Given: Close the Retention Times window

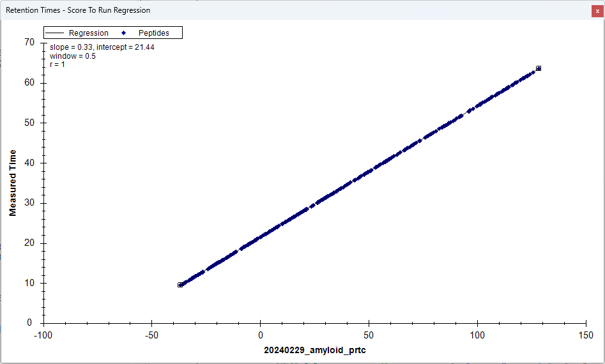Looking at the screenshot, I should 596,10.
